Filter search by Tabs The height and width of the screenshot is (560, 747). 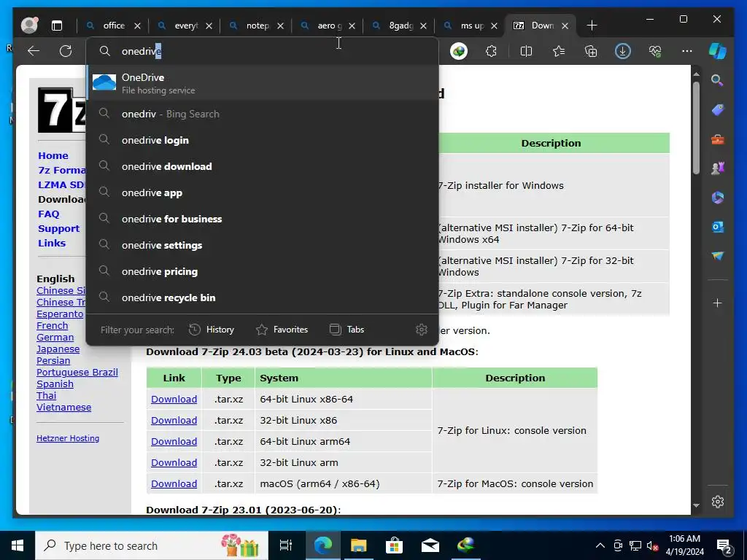click(347, 330)
